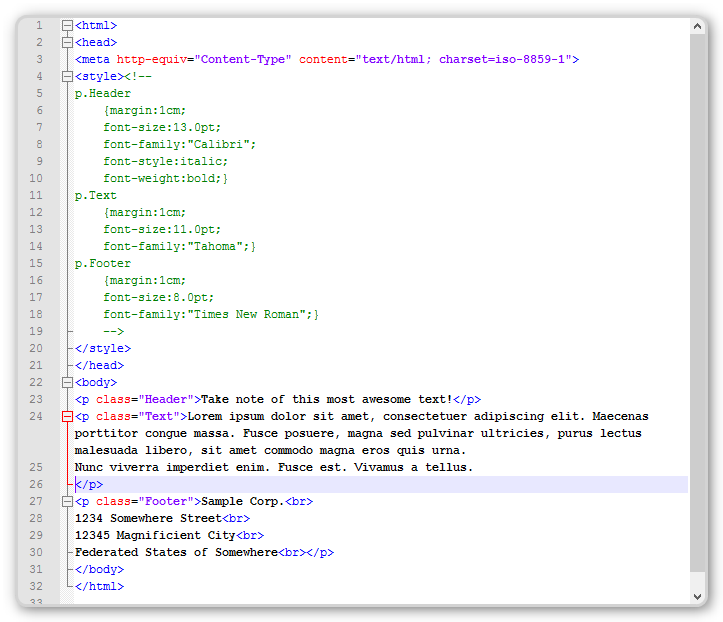The image size is (723, 622).
Task: Click the "Sample Corp." text
Action: 243,501
